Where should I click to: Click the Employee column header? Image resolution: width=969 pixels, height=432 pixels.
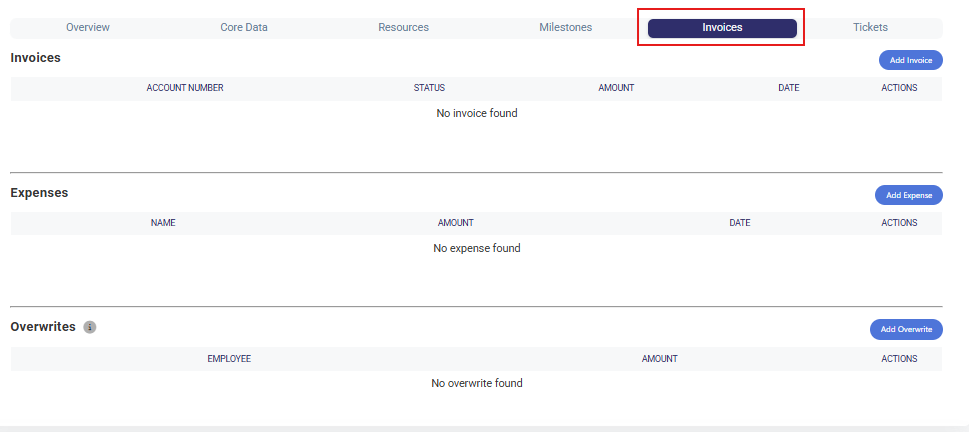[229, 359]
